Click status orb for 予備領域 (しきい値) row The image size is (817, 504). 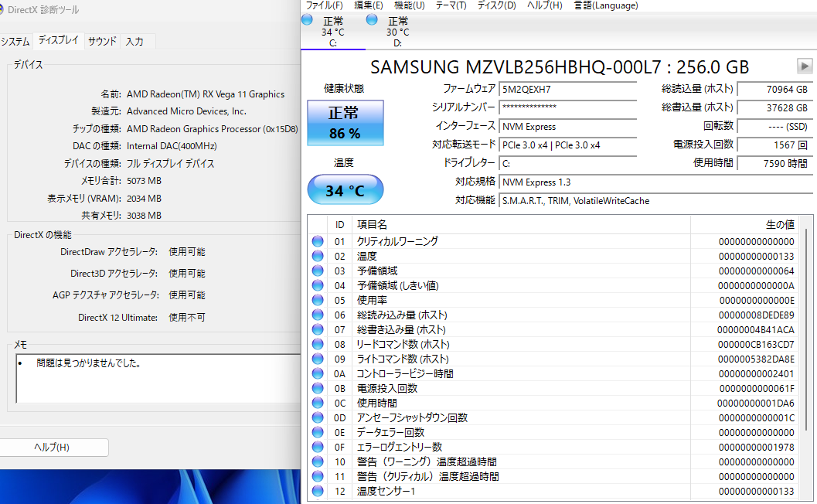tap(318, 285)
